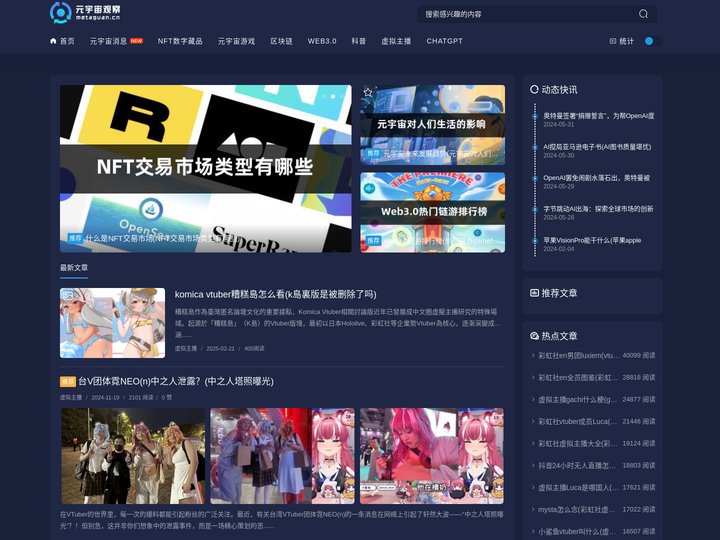Click the refresh icon beside 动态快讯
The width and height of the screenshot is (720, 540).
coord(534,89)
